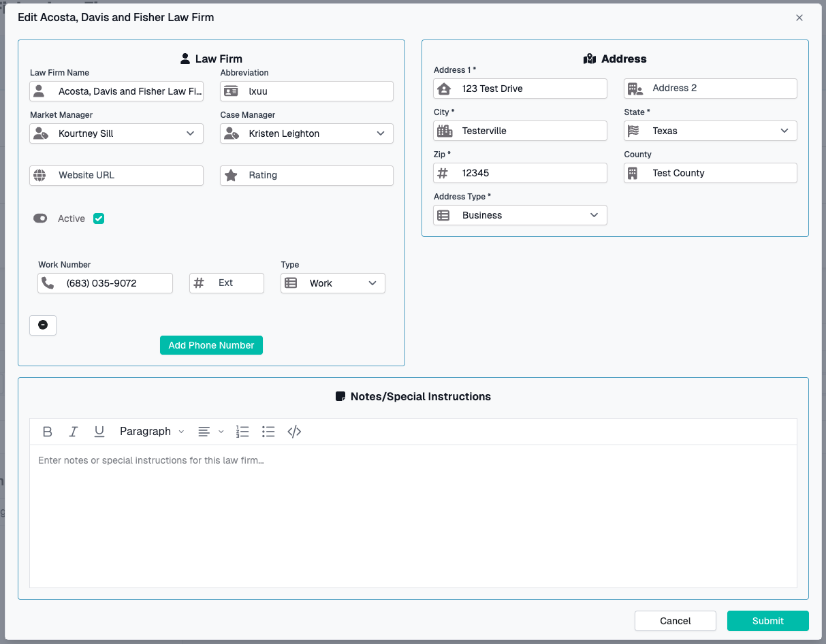Click the Add Phone Number button
Image resolution: width=826 pixels, height=644 pixels.
pos(211,345)
